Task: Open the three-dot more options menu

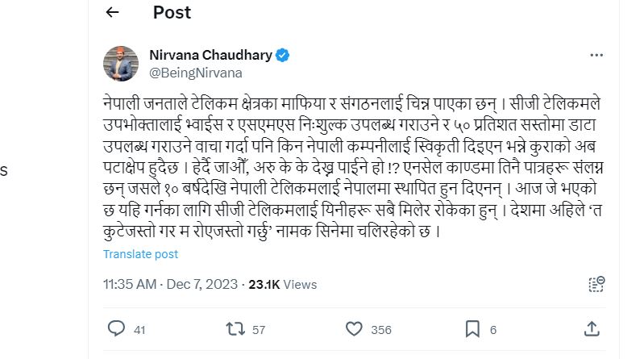Action: tap(596, 55)
